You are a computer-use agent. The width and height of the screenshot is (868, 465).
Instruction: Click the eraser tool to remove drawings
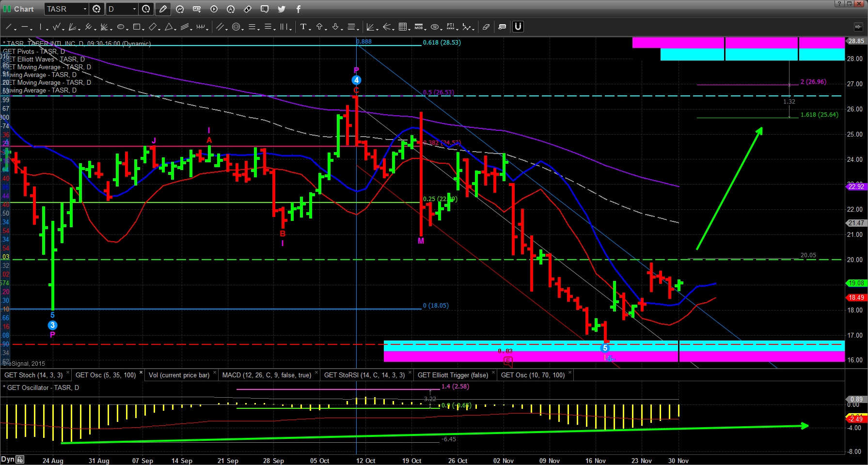click(x=486, y=27)
